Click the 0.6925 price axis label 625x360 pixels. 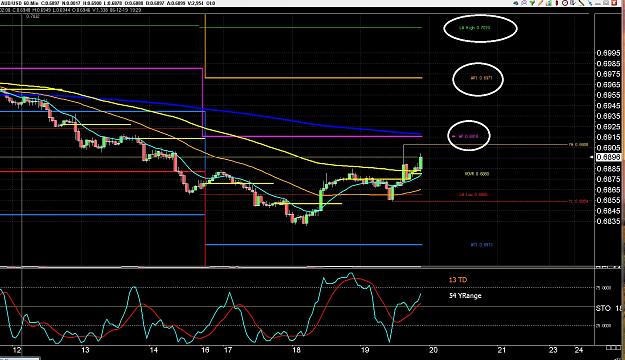pos(608,127)
